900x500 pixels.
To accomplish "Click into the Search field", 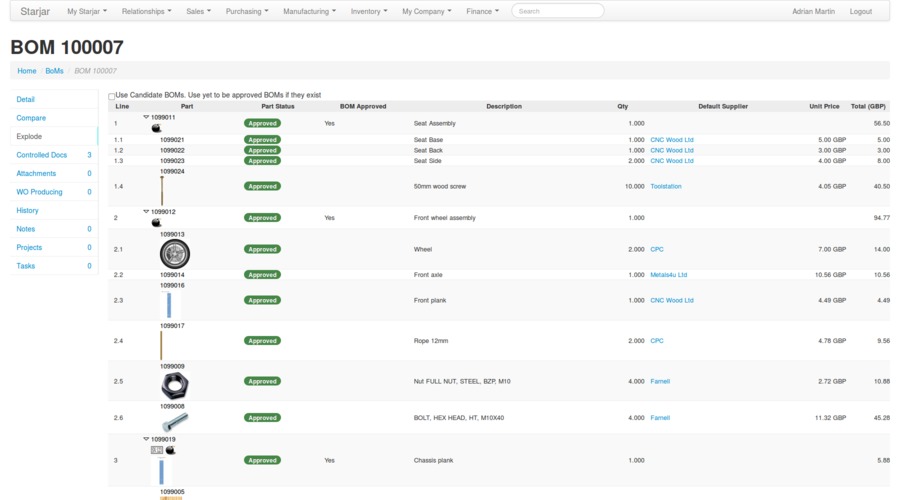I will tap(557, 11).
